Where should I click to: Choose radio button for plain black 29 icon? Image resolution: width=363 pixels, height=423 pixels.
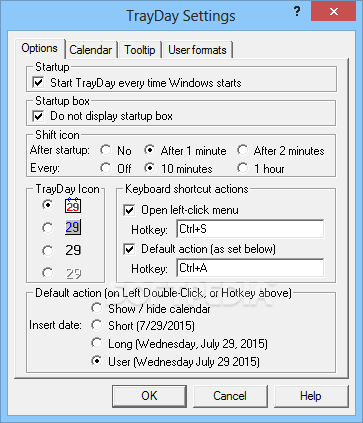48,250
